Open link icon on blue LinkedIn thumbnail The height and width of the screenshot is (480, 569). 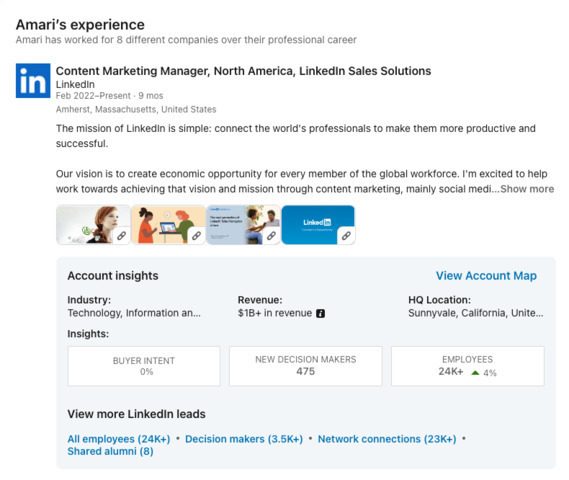point(346,236)
